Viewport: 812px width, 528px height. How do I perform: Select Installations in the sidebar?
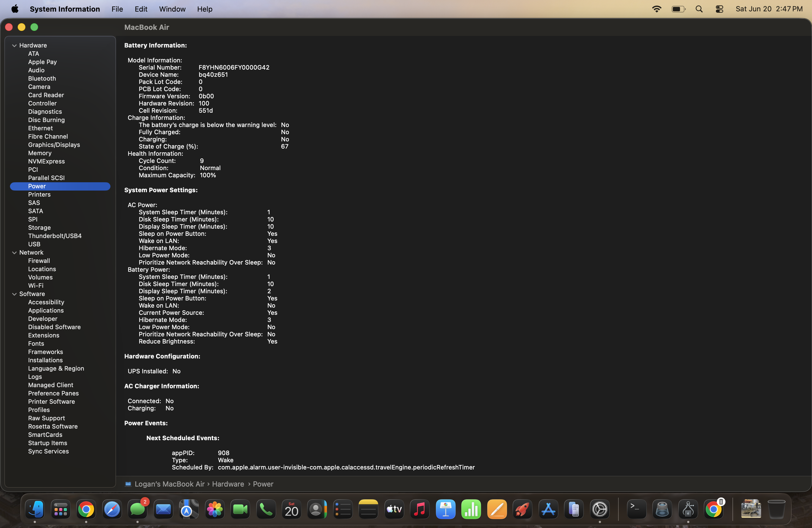click(x=45, y=360)
